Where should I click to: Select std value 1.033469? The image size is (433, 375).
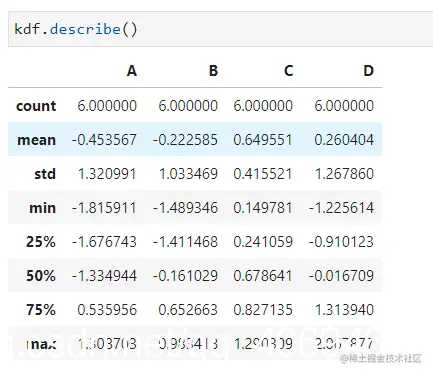click(x=188, y=174)
